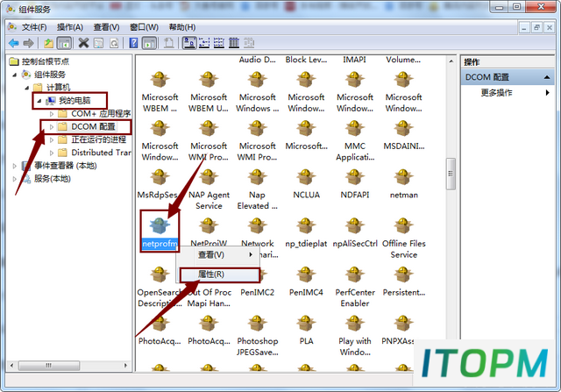Viewport: 561px width, 392px height.
Task: Open the 操作(A) menu
Action: tap(70, 27)
